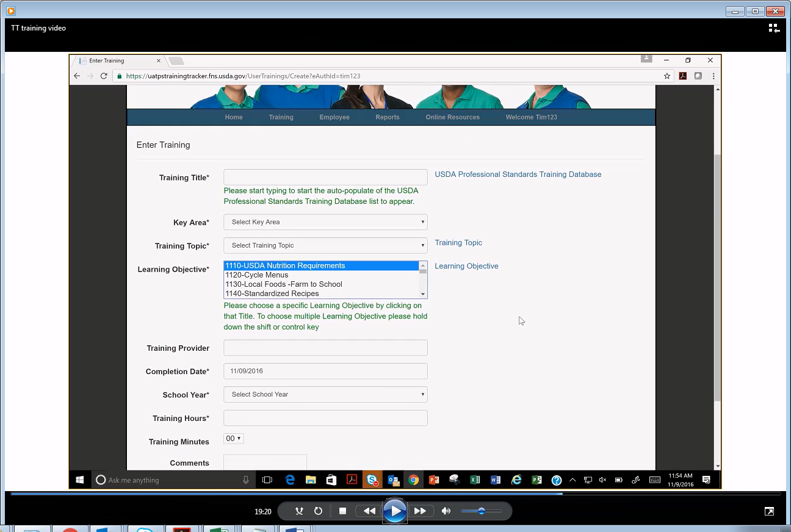Mute the media player volume

click(x=446, y=511)
